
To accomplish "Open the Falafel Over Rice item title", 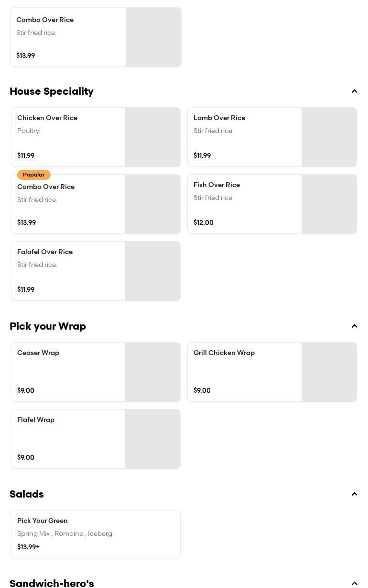I will tap(45, 252).
